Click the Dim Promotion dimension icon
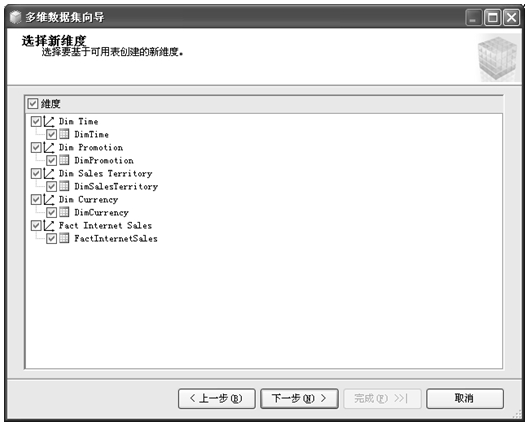 click(49, 147)
